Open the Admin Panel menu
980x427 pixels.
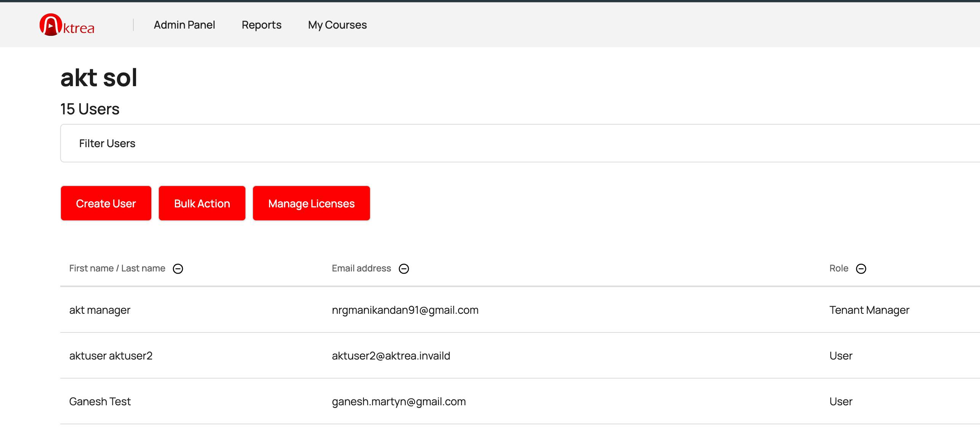184,25
